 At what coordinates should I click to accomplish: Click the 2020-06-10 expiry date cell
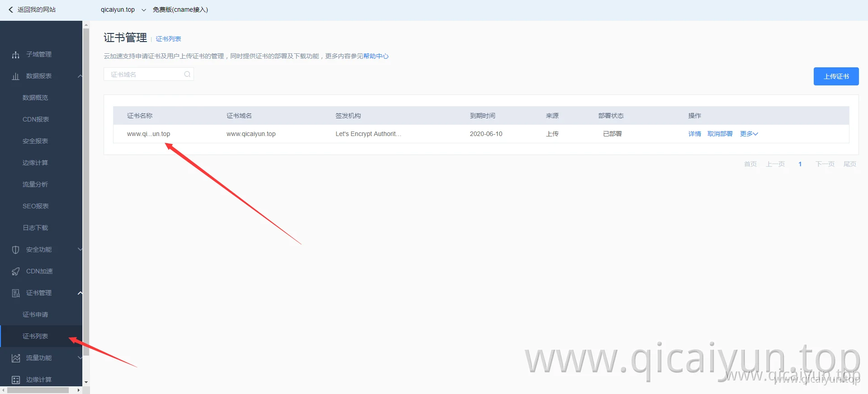click(486, 134)
